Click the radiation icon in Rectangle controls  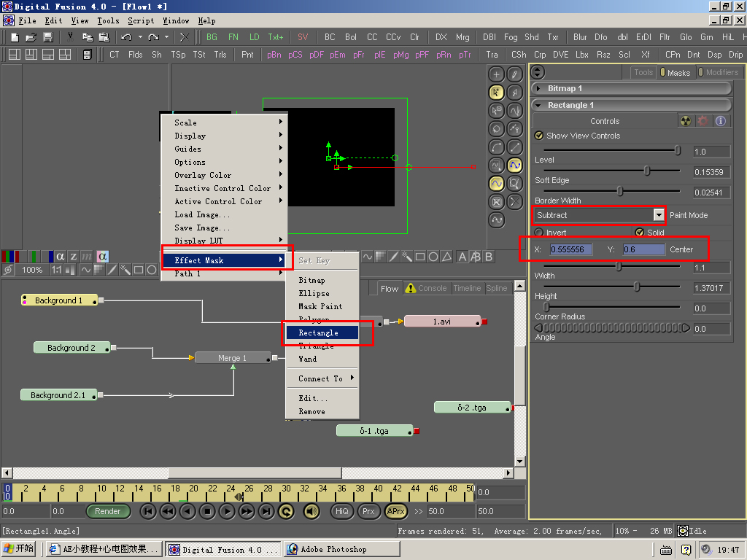685,121
